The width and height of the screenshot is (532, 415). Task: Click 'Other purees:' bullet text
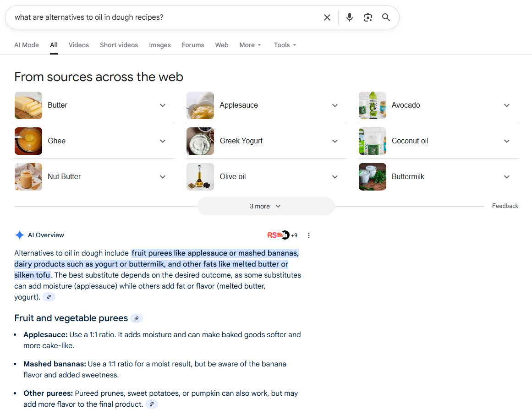pyautogui.click(x=48, y=393)
